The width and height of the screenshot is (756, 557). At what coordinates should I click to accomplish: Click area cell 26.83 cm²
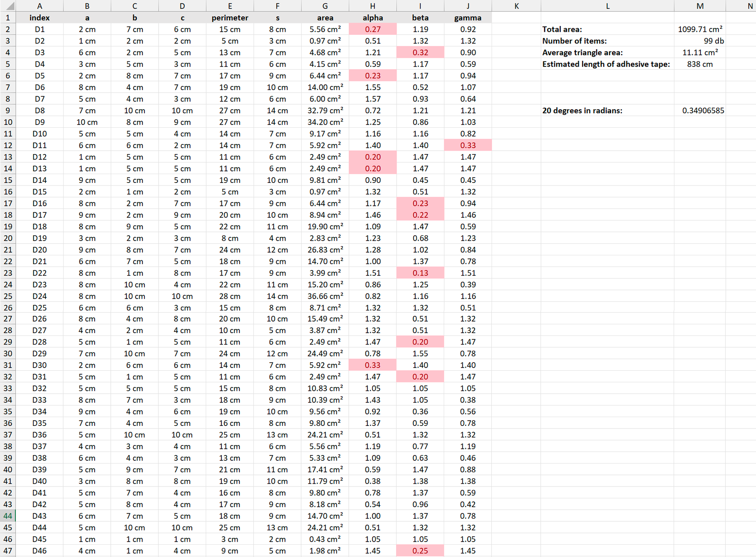pyautogui.click(x=325, y=250)
